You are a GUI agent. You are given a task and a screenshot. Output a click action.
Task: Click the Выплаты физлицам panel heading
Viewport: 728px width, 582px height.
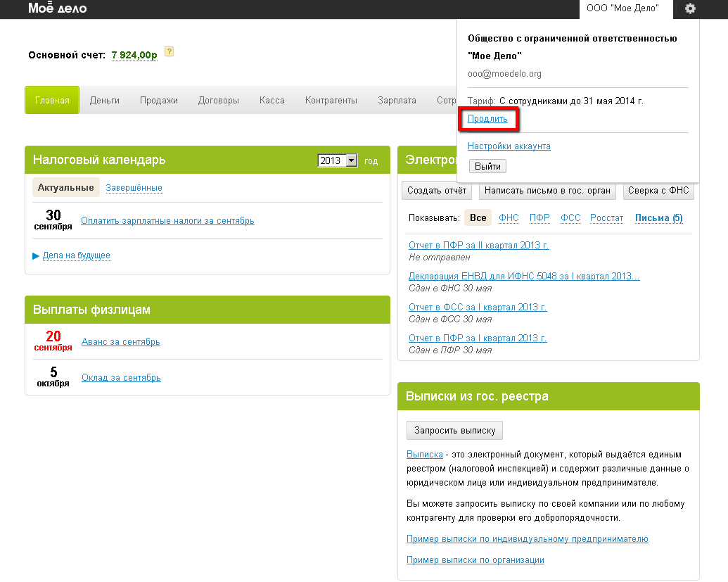(91, 310)
